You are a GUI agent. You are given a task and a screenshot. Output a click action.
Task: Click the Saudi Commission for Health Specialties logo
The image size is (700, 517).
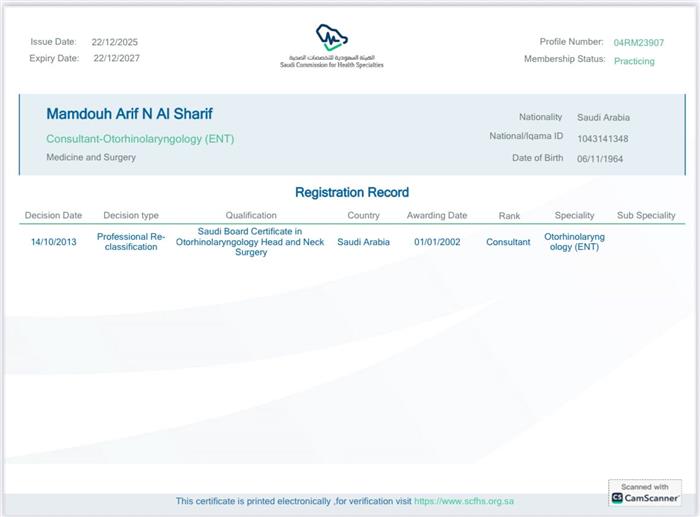click(331, 46)
